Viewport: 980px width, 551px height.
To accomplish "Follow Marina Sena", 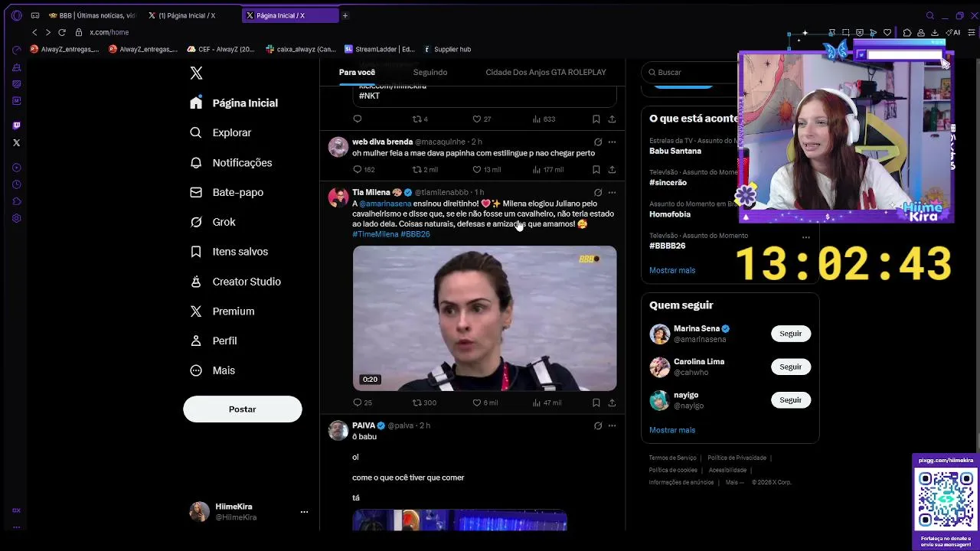I will click(x=790, y=334).
